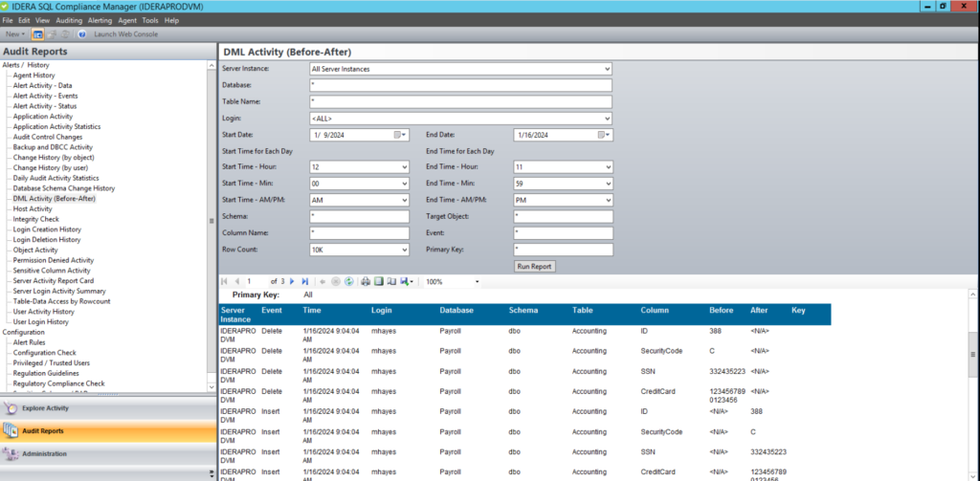
Task: Open the blue Help question-mark icon
Action: (x=82, y=34)
